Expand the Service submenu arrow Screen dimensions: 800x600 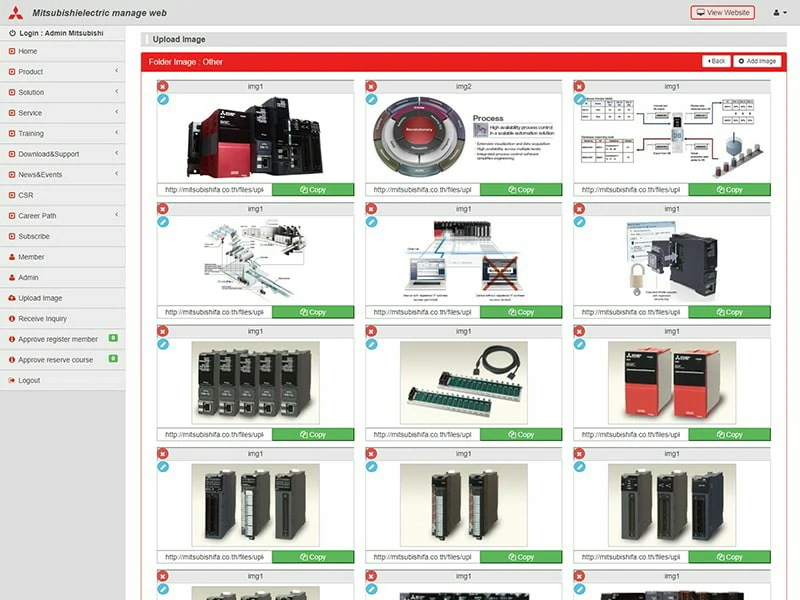pos(116,112)
